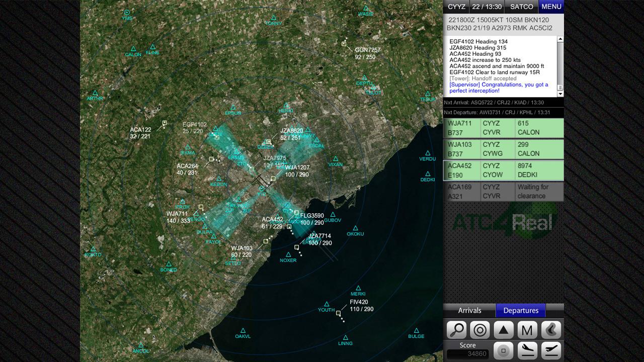
Task: Click the magnifying glass zoom icon
Action: (457, 330)
